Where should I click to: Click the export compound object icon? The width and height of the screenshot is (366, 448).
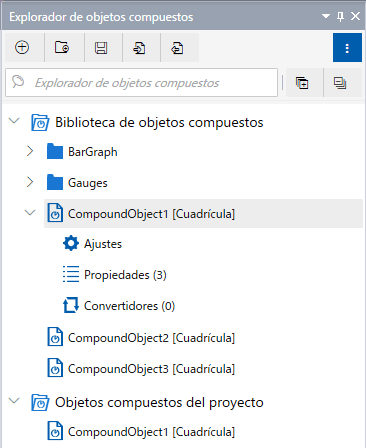(178, 47)
